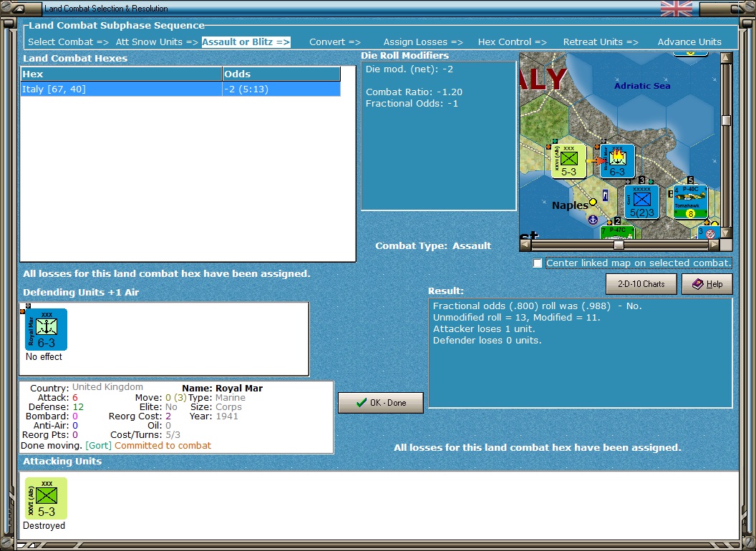Click the Adriatic Sea label on the map

tap(642, 86)
